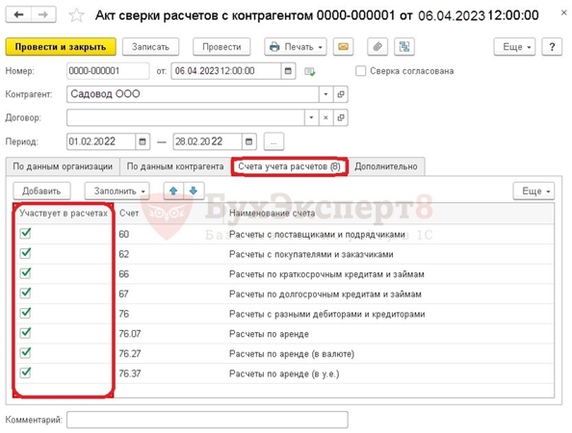Enable Сверка согласована checkbox
Screen dimensions: 572x433
[x=360, y=71]
